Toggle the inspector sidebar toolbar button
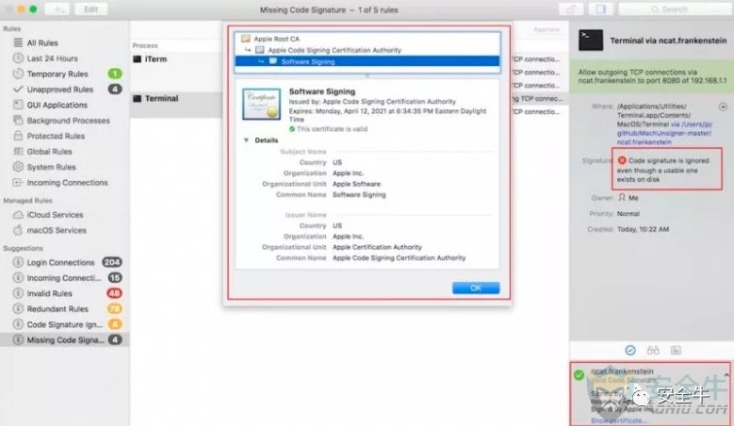Viewport: 734px width, 426px height. click(x=601, y=9)
